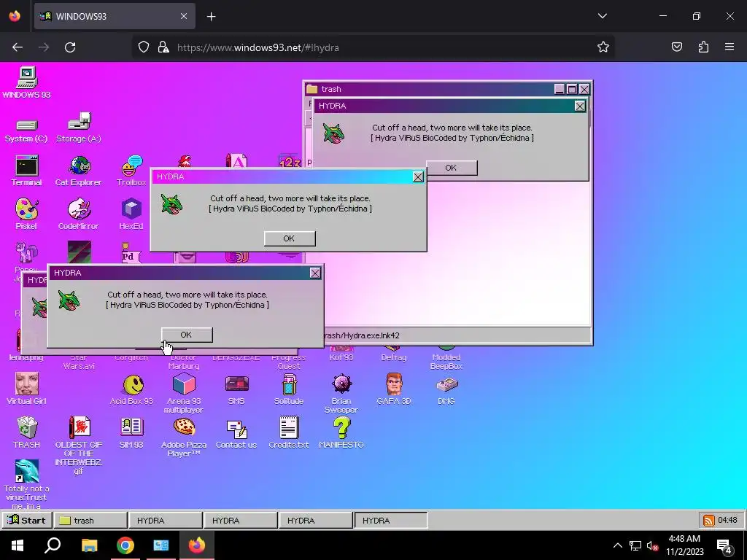The width and height of the screenshot is (747, 560).
Task: Show site tracking protection shield info
Action: pyautogui.click(x=144, y=47)
